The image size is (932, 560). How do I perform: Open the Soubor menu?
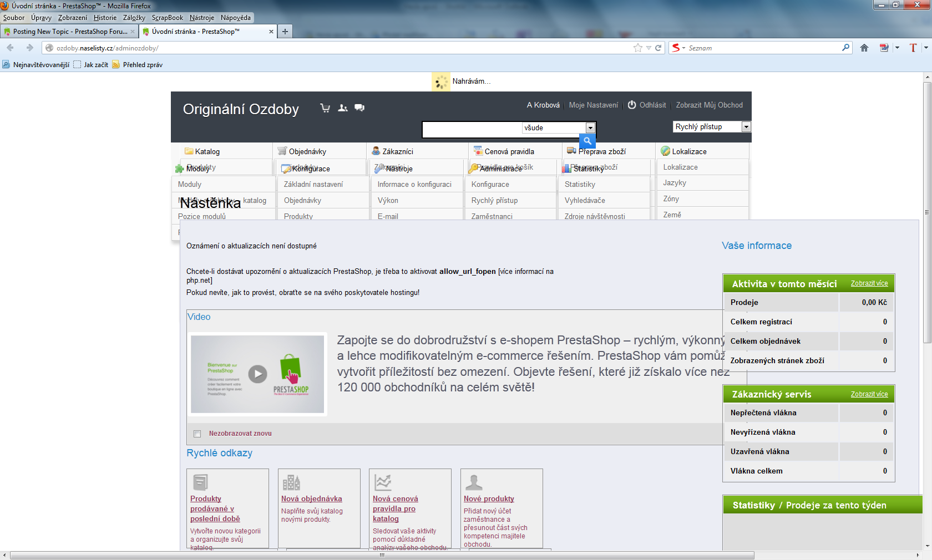coord(14,18)
